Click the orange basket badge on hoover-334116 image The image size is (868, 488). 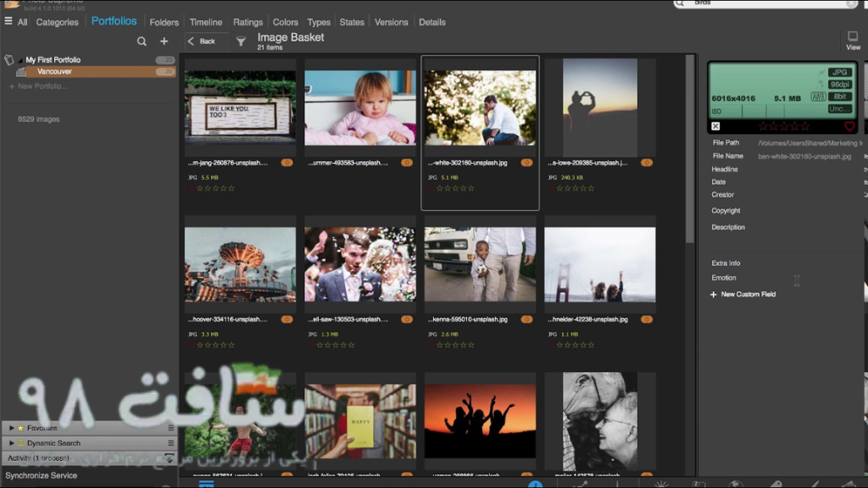coord(287,319)
